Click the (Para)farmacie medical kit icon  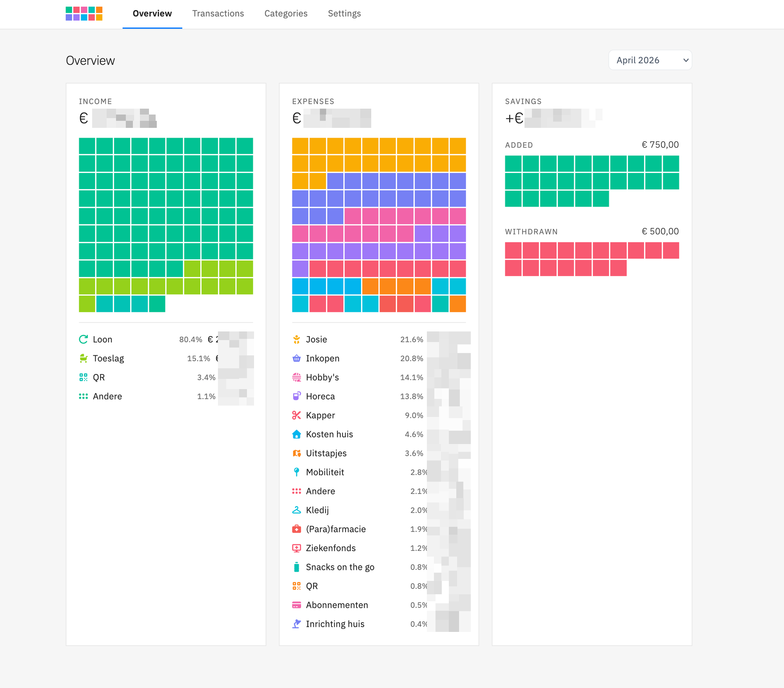[297, 529]
